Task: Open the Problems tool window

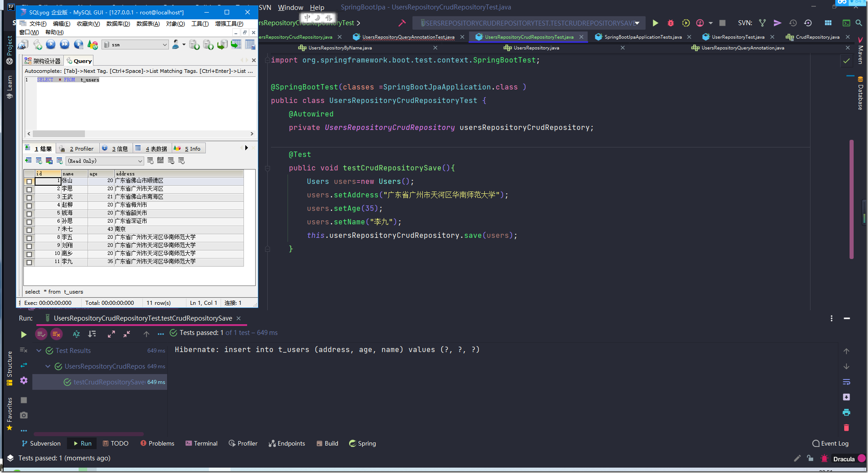Action: click(x=157, y=443)
